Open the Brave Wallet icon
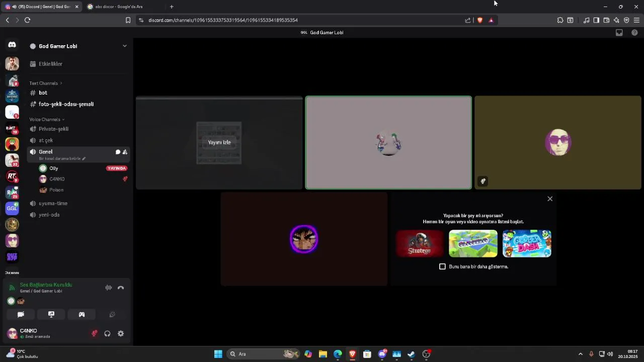 coord(606,20)
